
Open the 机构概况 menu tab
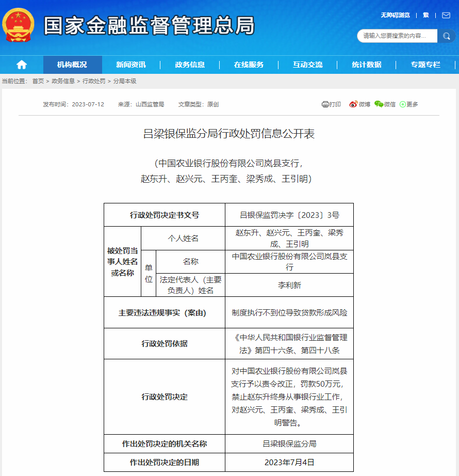coord(72,65)
